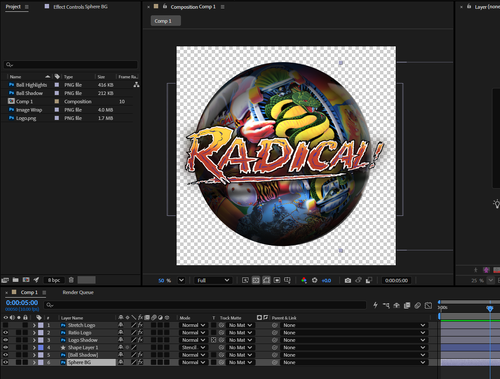Click the Interpret Footage icon in Project panel
This screenshot has width=500, height=379.
5,280
